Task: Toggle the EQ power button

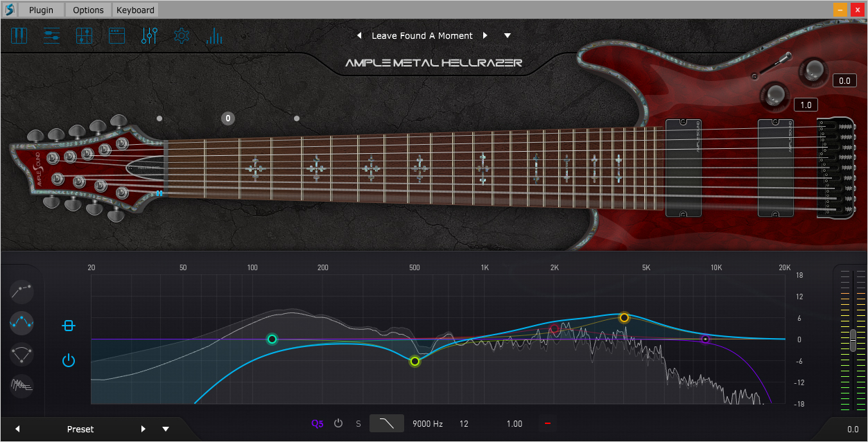Action: coord(68,360)
